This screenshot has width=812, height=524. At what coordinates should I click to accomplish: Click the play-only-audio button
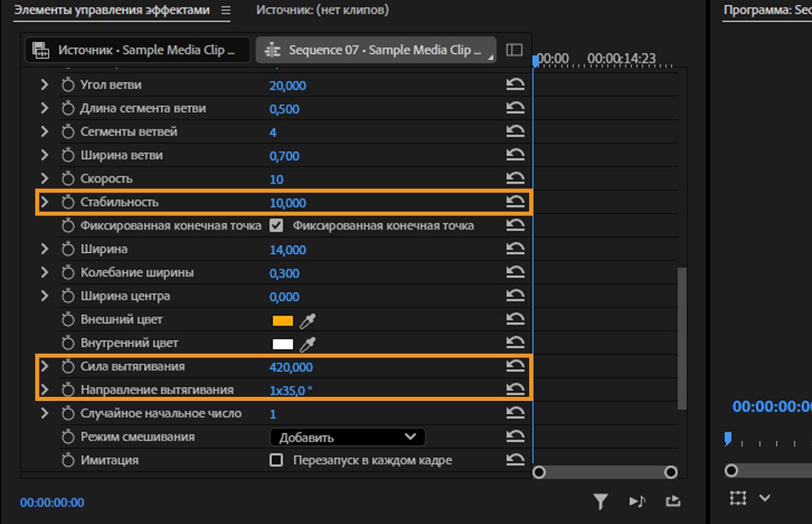click(x=637, y=501)
